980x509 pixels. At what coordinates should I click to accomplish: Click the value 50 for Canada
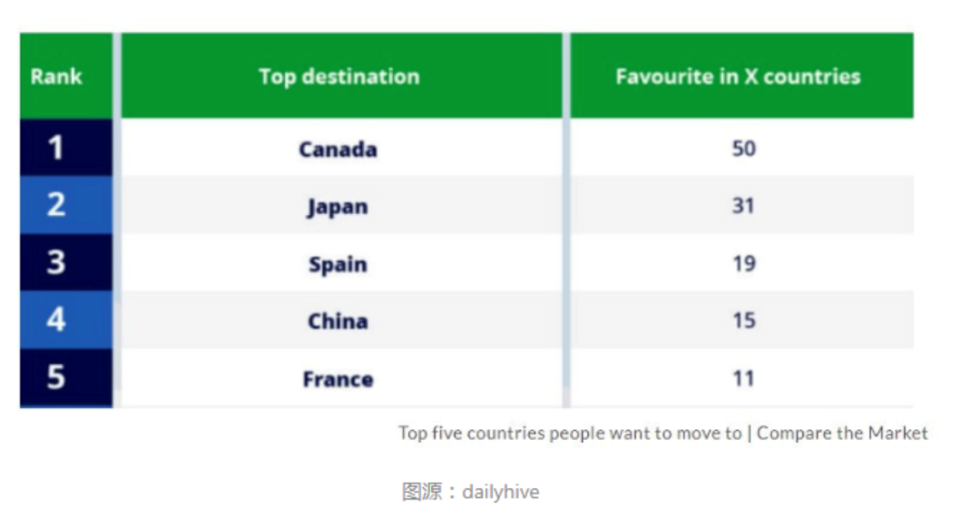click(742, 148)
